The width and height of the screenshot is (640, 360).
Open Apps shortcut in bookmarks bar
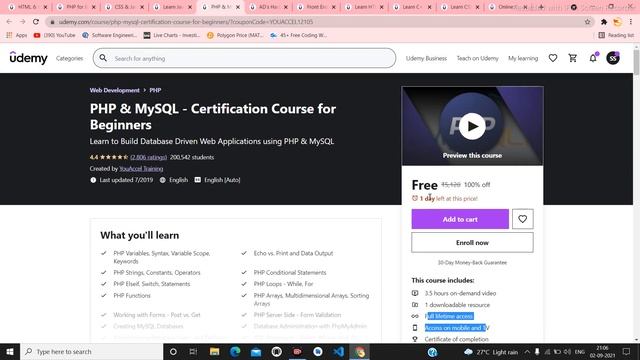tap(16, 35)
